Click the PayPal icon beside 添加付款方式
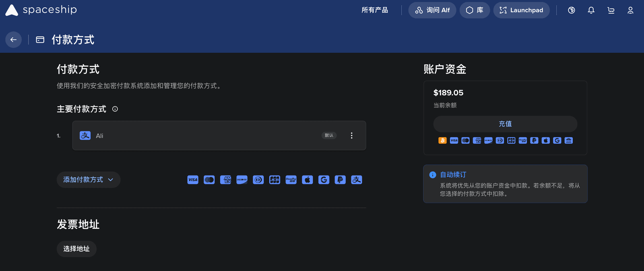Image resolution: width=644 pixels, height=271 pixels. [x=340, y=180]
